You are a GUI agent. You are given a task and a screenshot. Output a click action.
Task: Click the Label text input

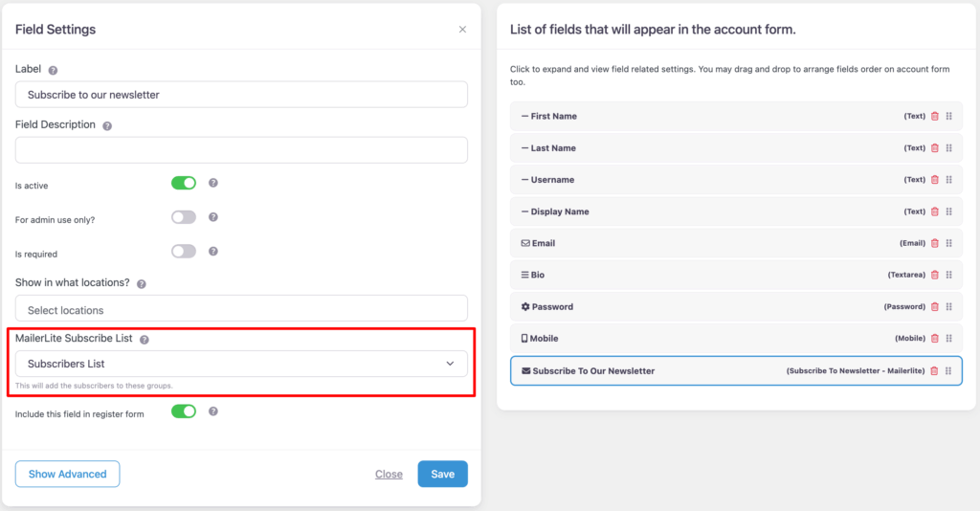click(241, 95)
